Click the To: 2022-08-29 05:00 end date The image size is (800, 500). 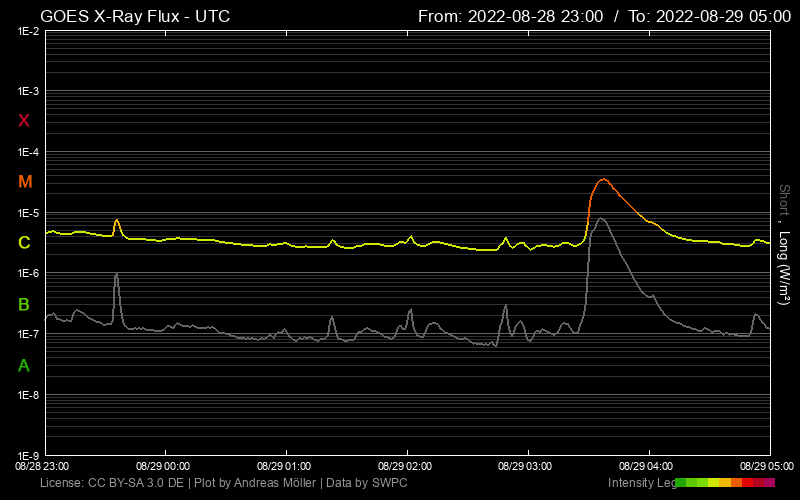(x=710, y=16)
